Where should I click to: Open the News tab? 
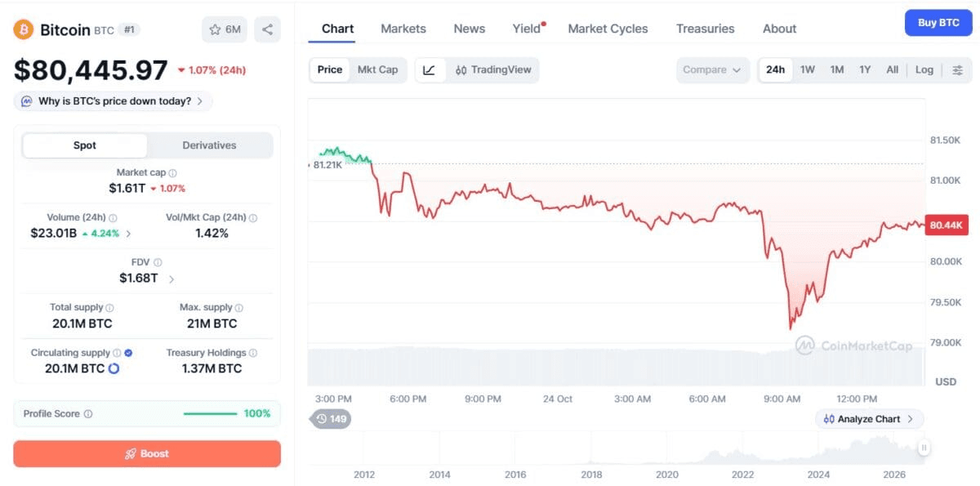(x=470, y=29)
